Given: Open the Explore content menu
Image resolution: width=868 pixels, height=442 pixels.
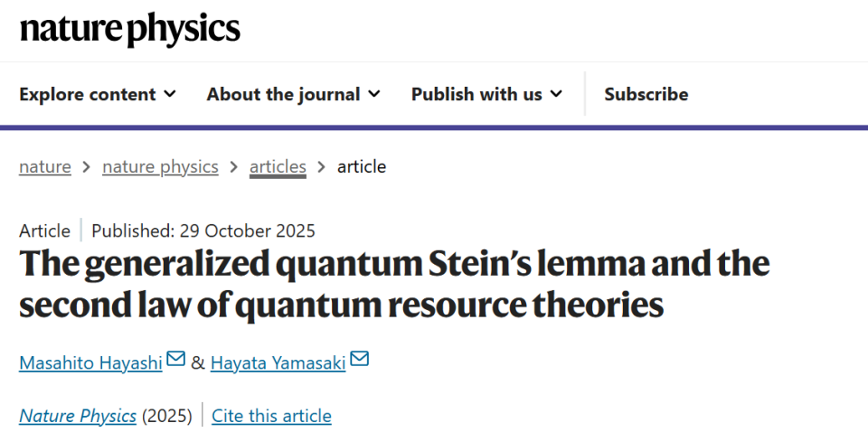Looking at the screenshot, I should pos(88,94).
